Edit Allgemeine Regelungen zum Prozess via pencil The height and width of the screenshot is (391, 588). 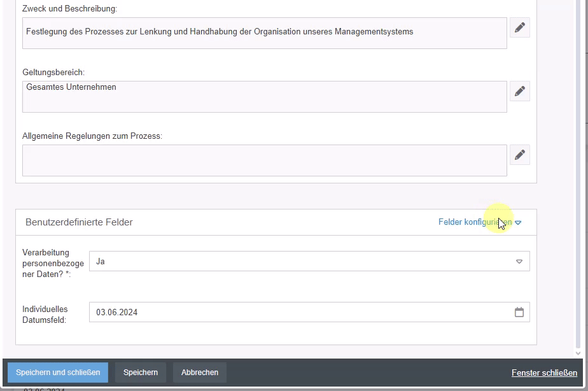(520, 155)
